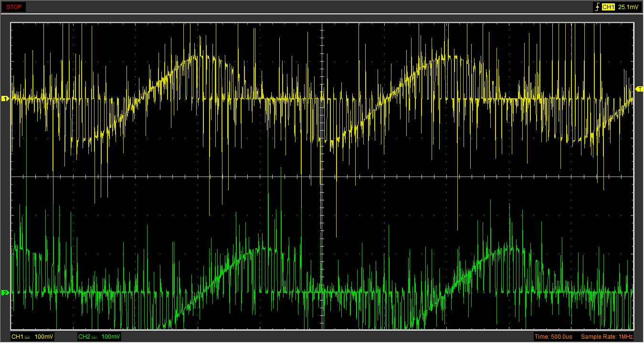Click the green CH2 ground marker

(x=6, y=292)
